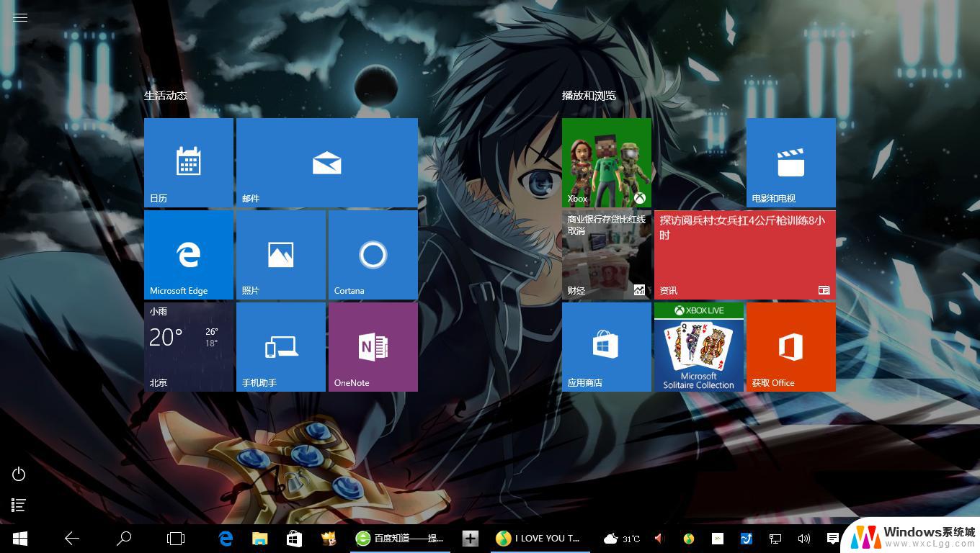Open the Xbox tile
Viewport: 980px width, 553px height.
coord(607,163)
